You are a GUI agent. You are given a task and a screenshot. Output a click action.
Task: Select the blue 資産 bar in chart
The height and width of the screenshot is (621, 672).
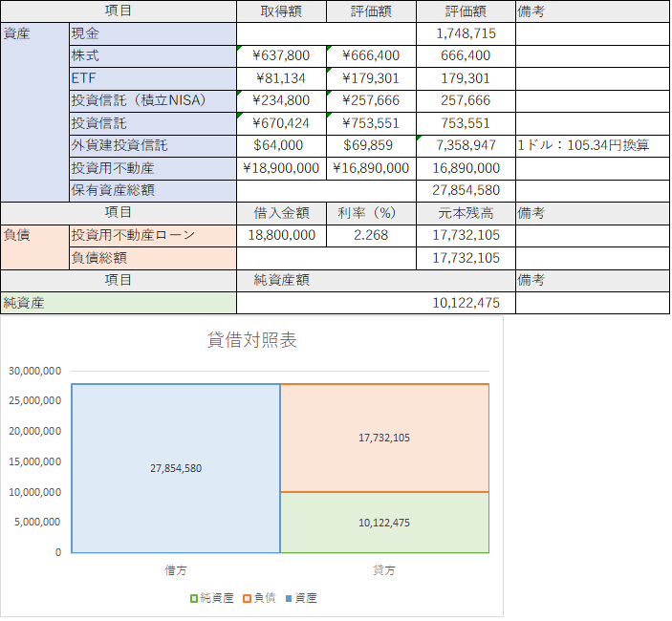[x=176, y=468]
